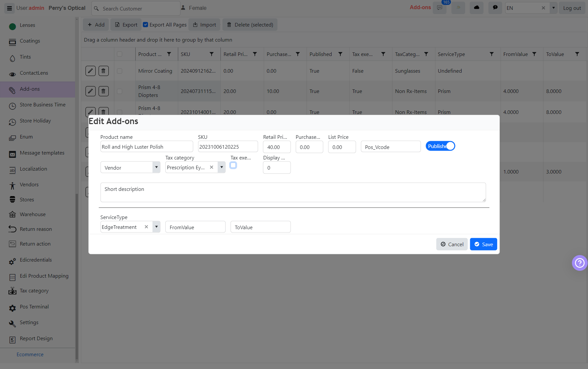Click the FromValue input field

point(196,227)
